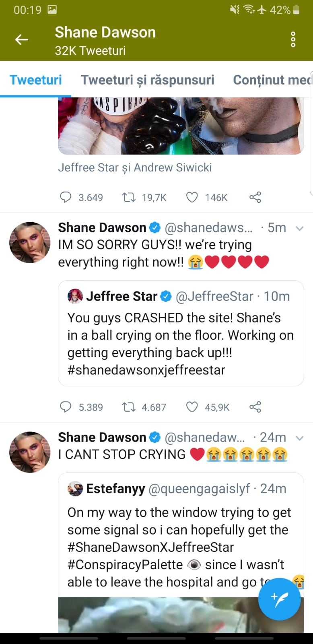Expand the 24m tweet's options chevron
This screenshot has height=644, width=313.
pyautogui.click(x=299, y=438)
